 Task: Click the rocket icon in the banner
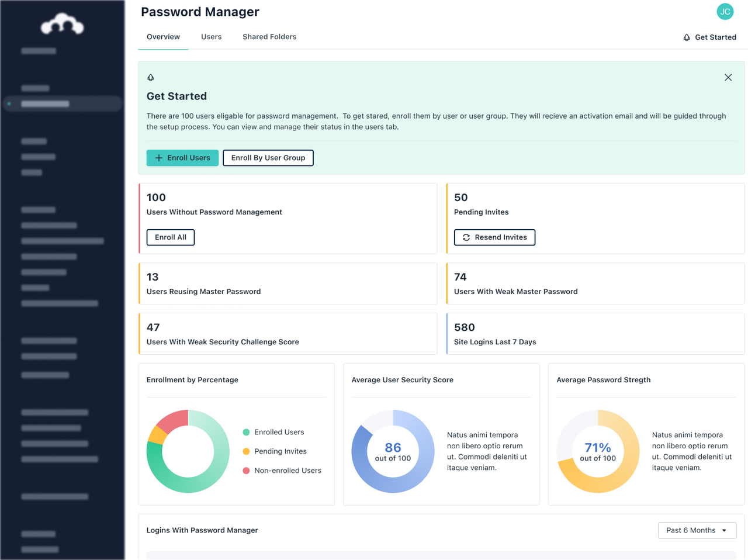tap(151, 77)
